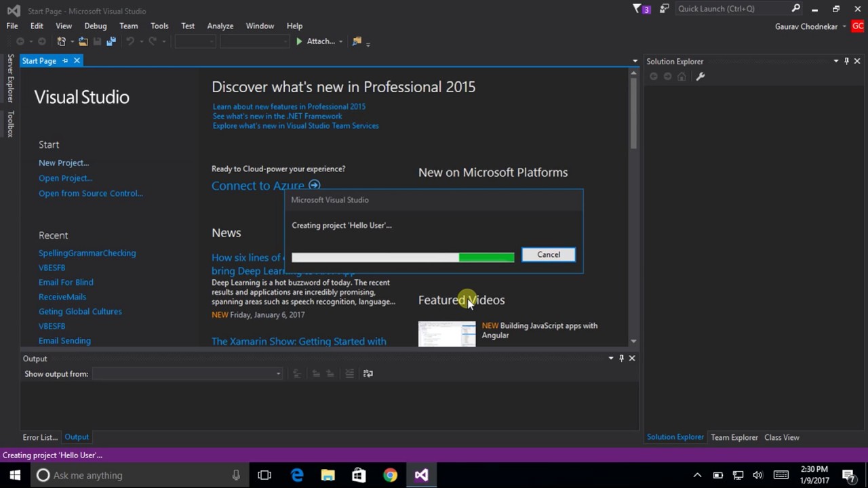Click the GC account avatar
Viewport: 868px width, 488px height.
858,26
